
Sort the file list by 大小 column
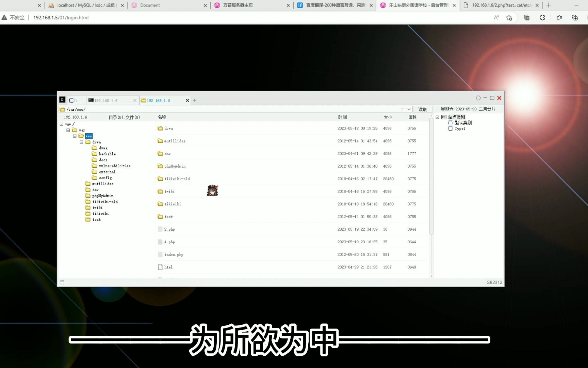pos(388,117)
